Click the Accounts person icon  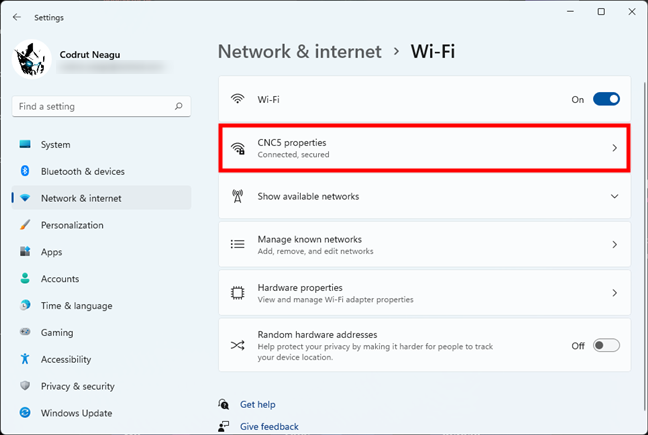click(x=25, y=278)
